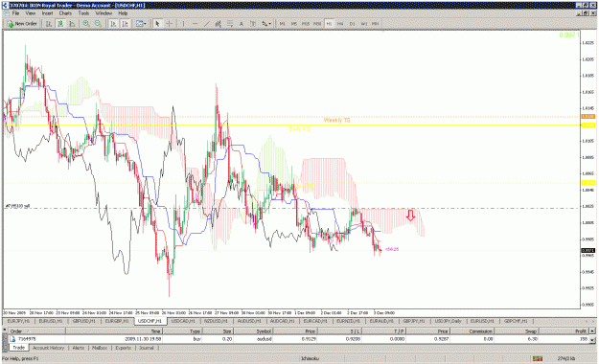Screen dimensions: 599x364
Task: Set timeframe to D1
Action: pos(353,24)
